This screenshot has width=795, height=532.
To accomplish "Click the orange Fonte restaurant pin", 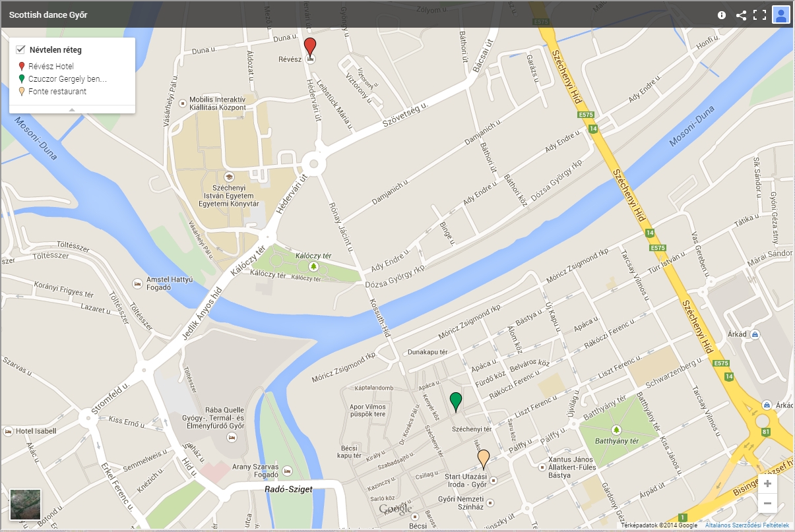I will pos(484,459).
